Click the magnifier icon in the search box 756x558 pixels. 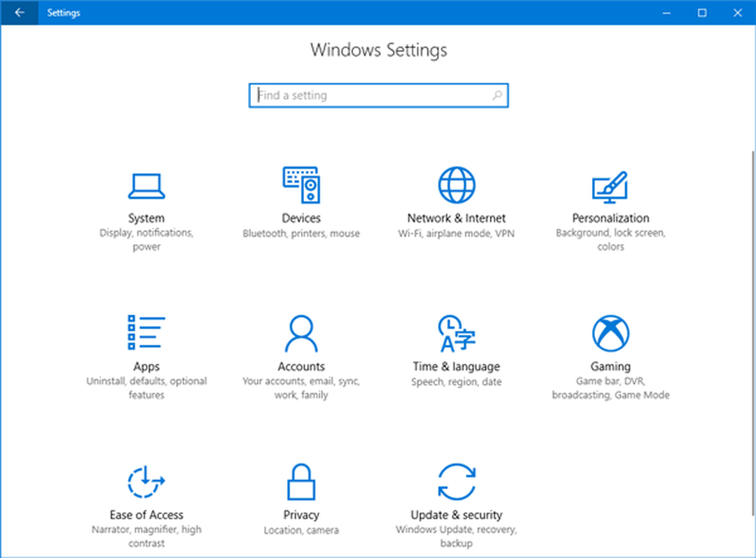[x=497, y=96]
